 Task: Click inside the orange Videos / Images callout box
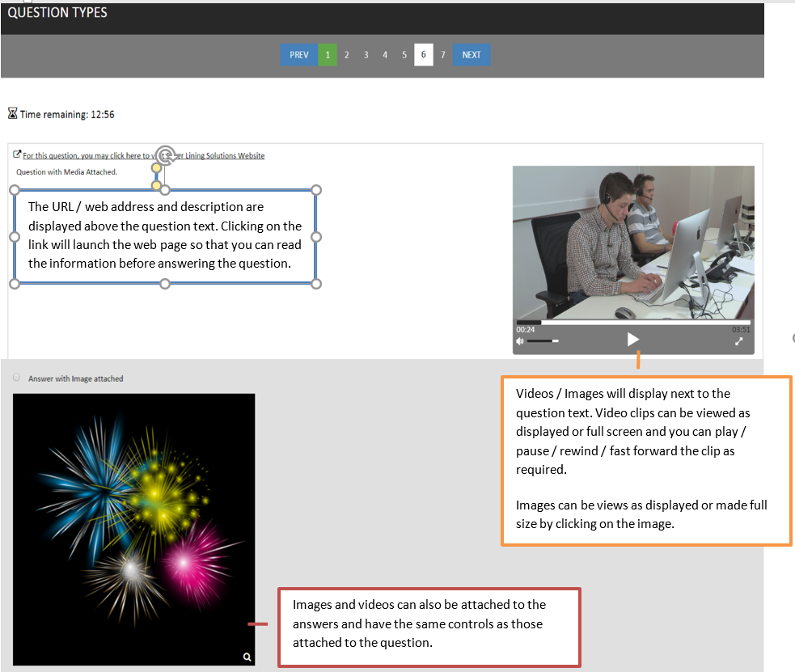645,461
